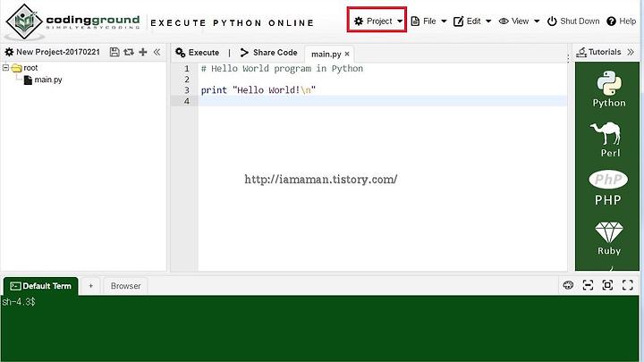644x362 pixels.
Task: Click the View menu dropdown arrow
Action: (537, 21)
